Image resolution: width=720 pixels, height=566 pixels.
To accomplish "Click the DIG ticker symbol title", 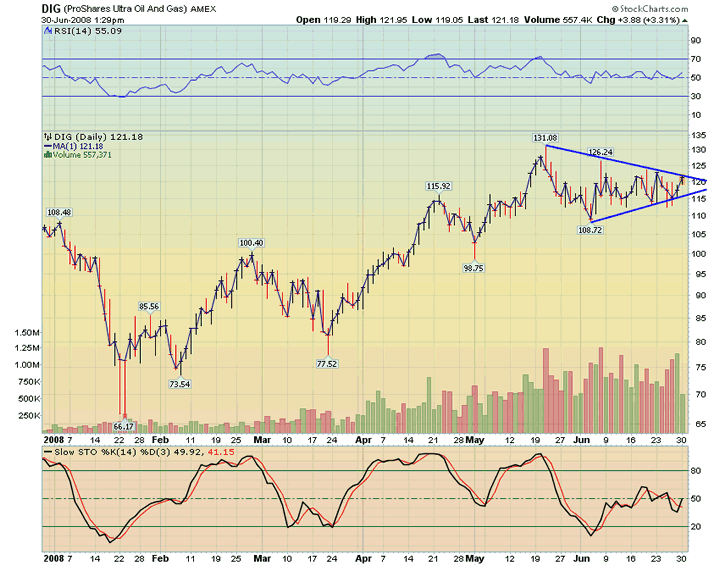I will coord(53,8).
